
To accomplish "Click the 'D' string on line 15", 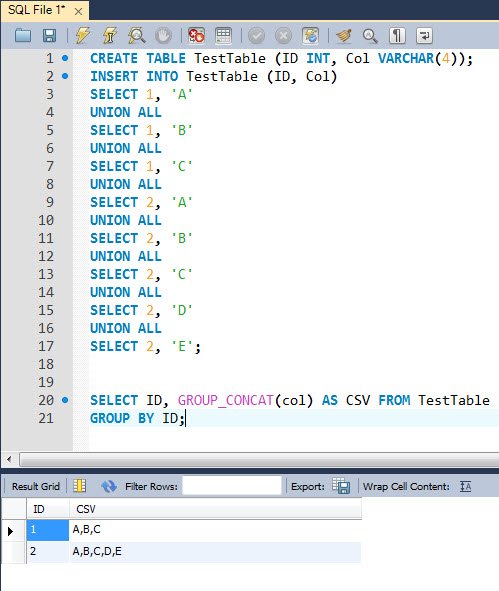I will pyautogui.click(x=182, y=310).
